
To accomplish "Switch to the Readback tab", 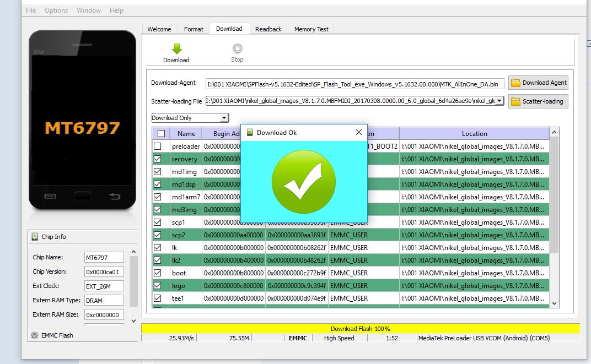I will 268,29.
